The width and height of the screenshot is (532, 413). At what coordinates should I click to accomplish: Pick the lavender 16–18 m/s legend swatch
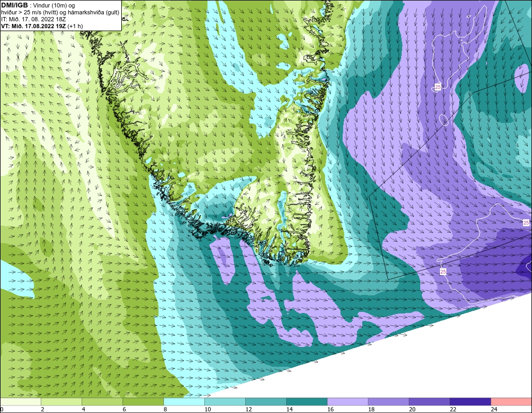(x=348, y=402)
